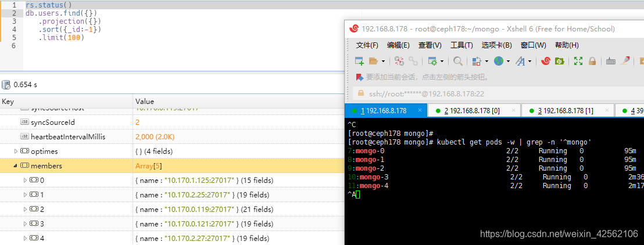Screen dimensions: 644x245
Task: Click the keyboard icon in Xshell toolbar
Action: click(x=611, y=61)
